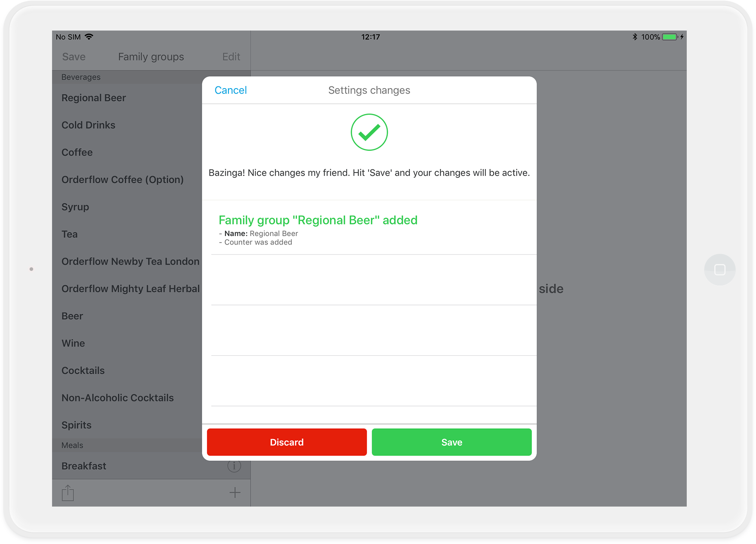The width and height of the screenshot is (756, 544).
Task: Select the Cold Drinks family group
Action: 127,125
